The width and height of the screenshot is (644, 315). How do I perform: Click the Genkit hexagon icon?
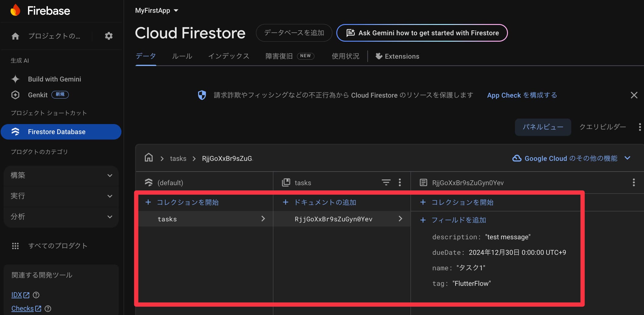pyautogui.click(x=15, y=95)
